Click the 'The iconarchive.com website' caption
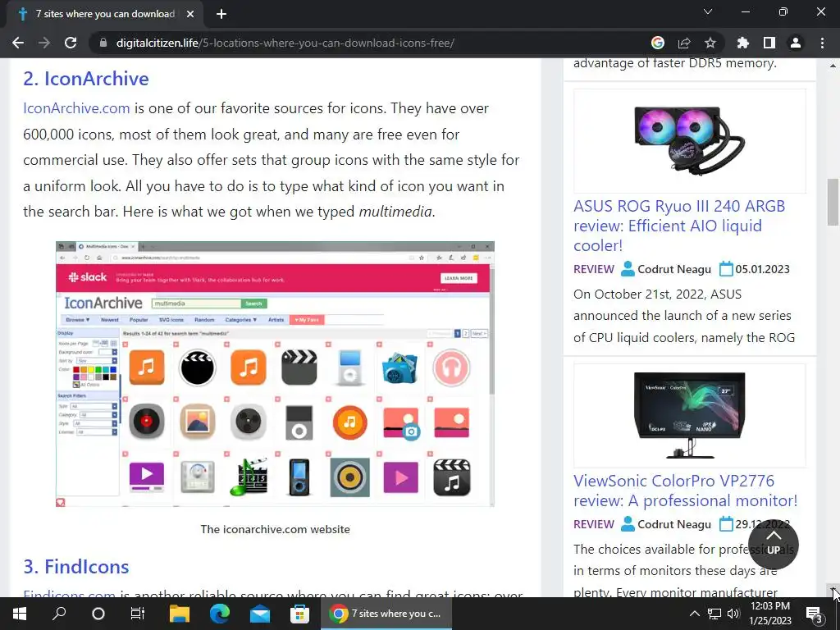This screenshot has width=840, height=630. pos(276,529)
